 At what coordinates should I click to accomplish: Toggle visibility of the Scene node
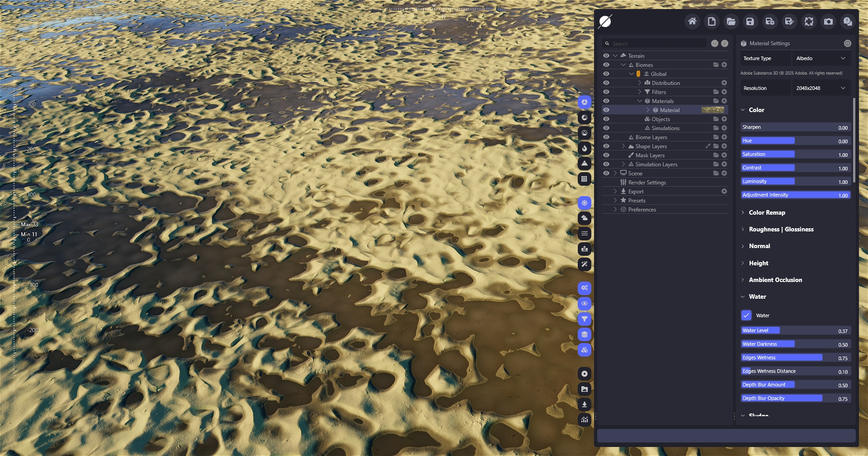pos(606,173)
